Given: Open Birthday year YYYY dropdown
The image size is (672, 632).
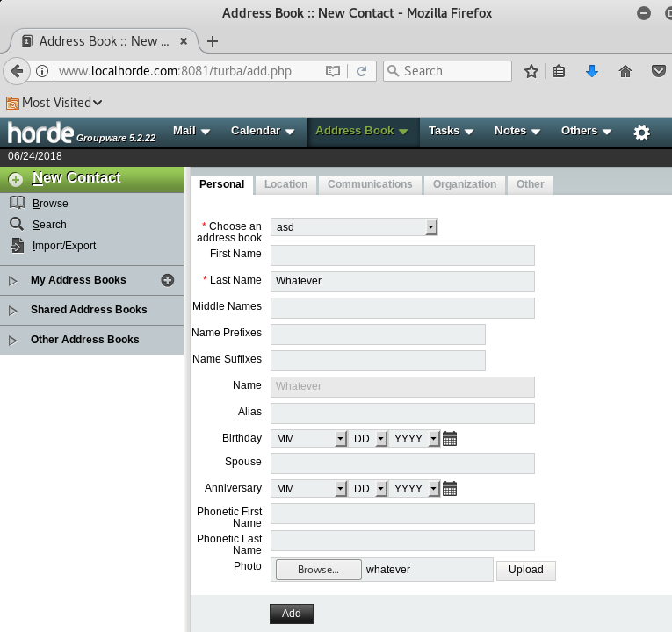Looking at the screenshot, I should 415,439.
